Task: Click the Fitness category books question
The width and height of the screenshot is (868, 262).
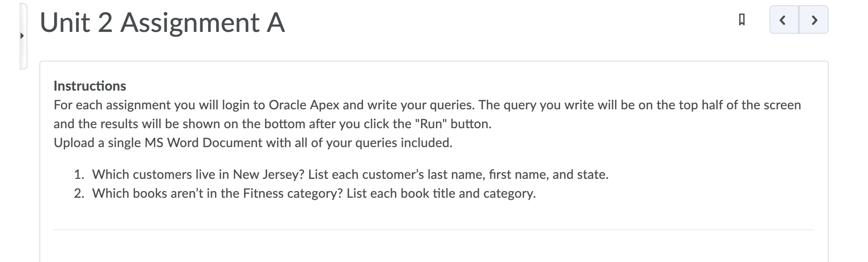Action: [314, 193]
